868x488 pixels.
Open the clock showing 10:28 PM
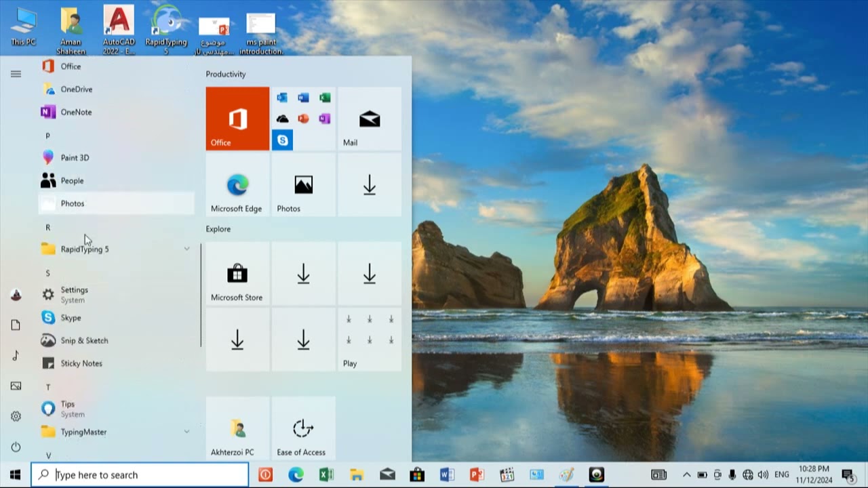(814, 474)
